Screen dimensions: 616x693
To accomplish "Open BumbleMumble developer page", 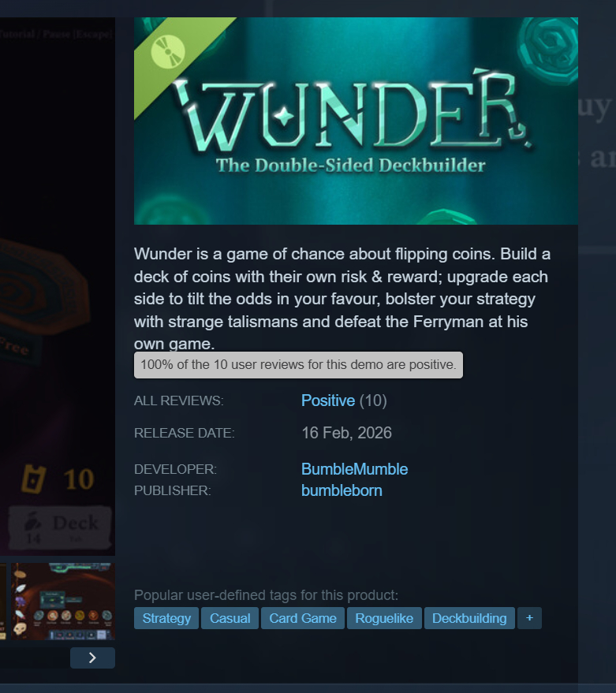I will coord(355,469).
